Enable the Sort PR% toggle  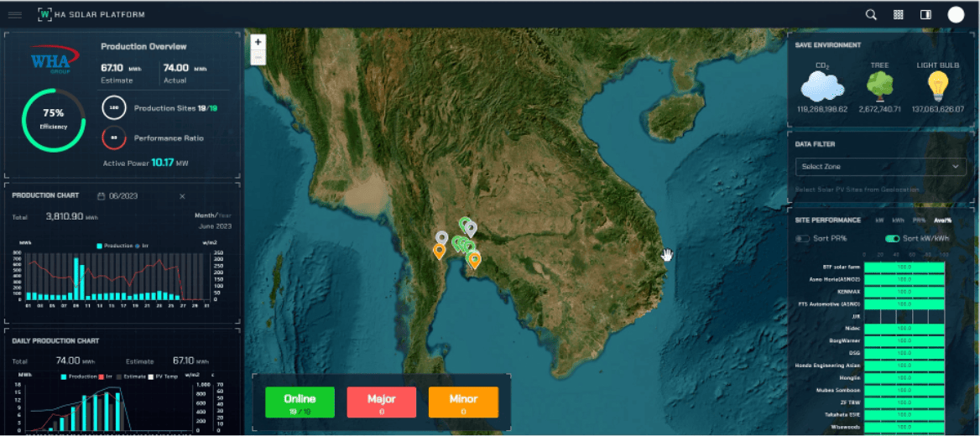click(802, 239)
